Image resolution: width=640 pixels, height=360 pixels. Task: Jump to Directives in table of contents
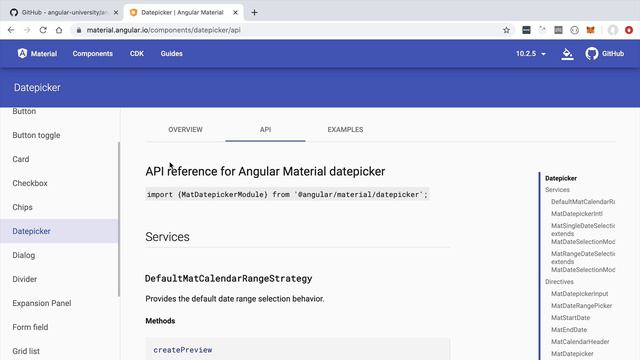(x=559, y=282)
